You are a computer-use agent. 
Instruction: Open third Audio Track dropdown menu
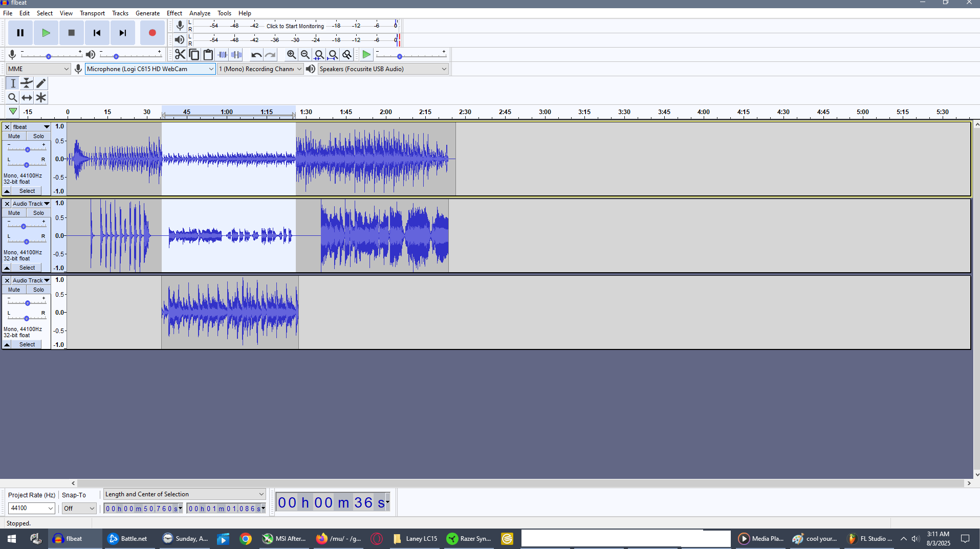click(x=31, y=280)
